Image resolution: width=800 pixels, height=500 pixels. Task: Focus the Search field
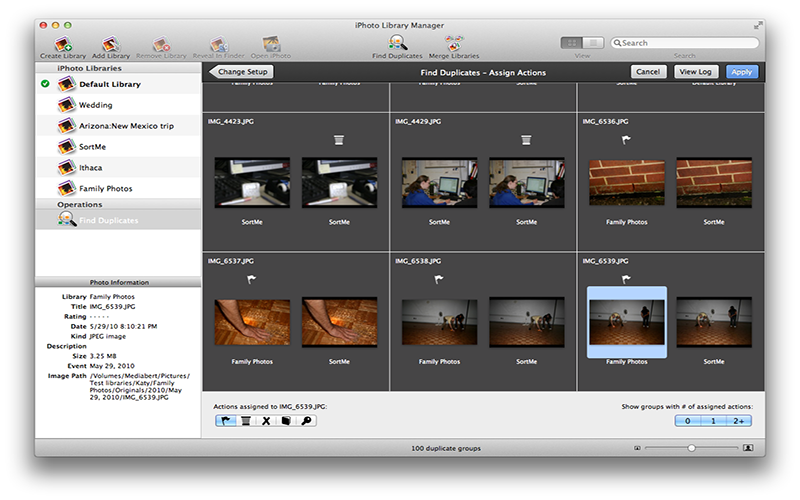pos(685,43)
